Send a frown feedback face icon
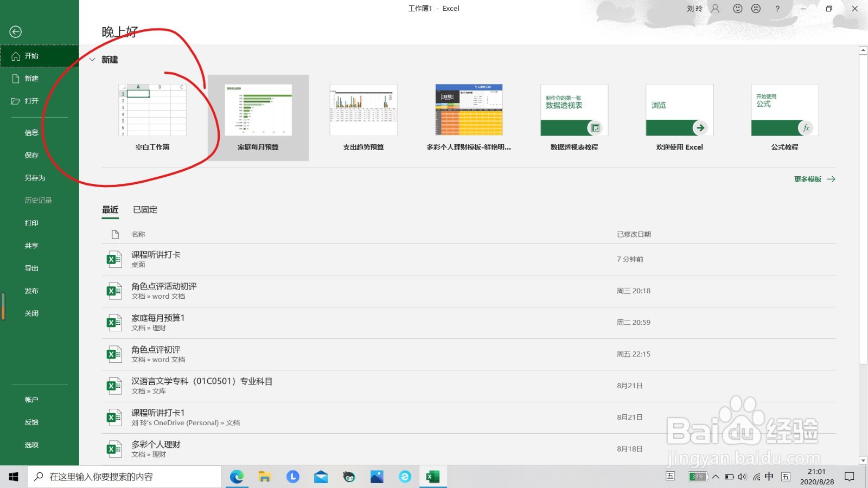 pyautogui.click(x=756, y=9)
